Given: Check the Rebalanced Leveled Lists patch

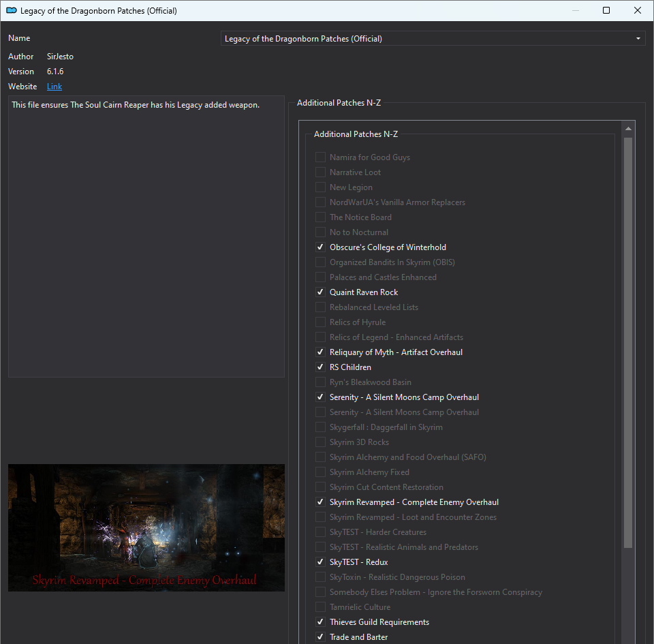Looking at the screenshot, I should (320, 307).
